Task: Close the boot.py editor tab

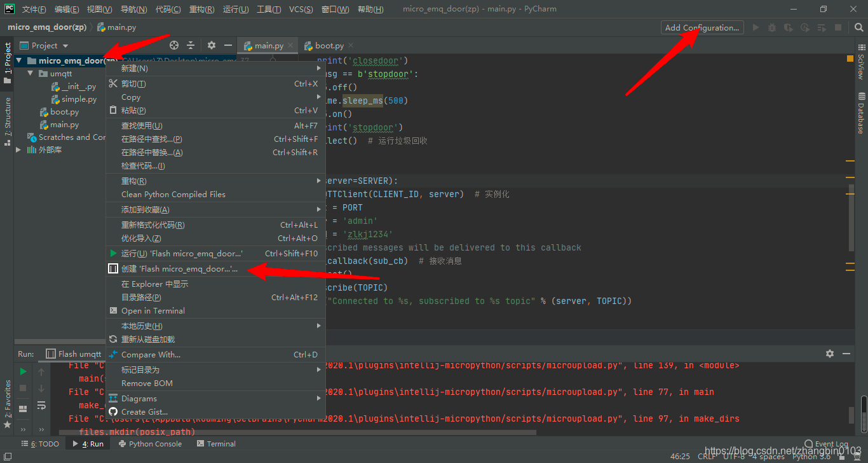Action: [351, 45]
